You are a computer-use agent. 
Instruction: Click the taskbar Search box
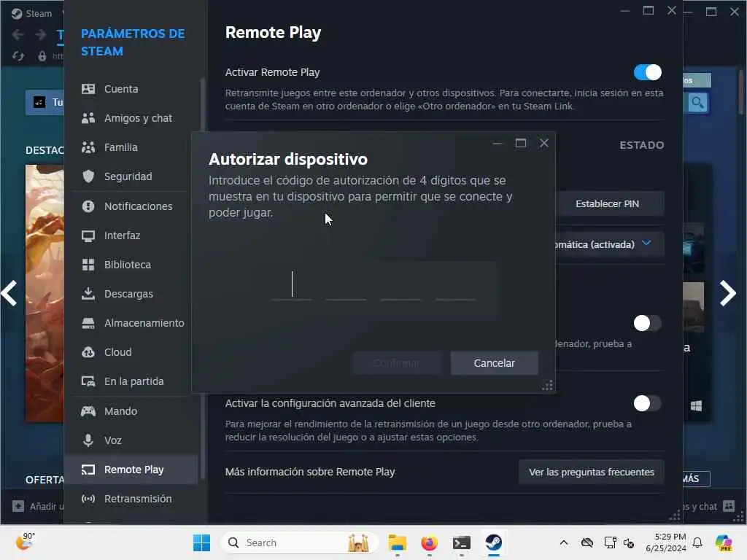pos(300,542)
